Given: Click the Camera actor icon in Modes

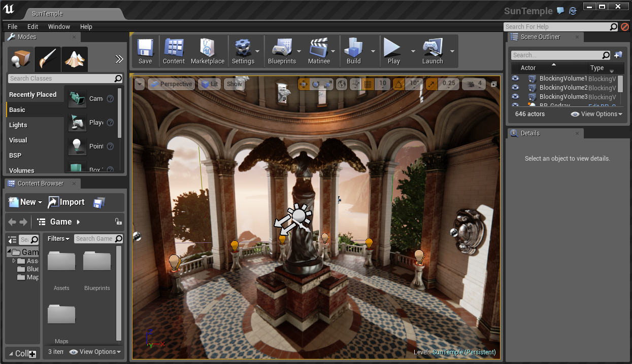Looking at the screenshot, I should tap(77, 98).
